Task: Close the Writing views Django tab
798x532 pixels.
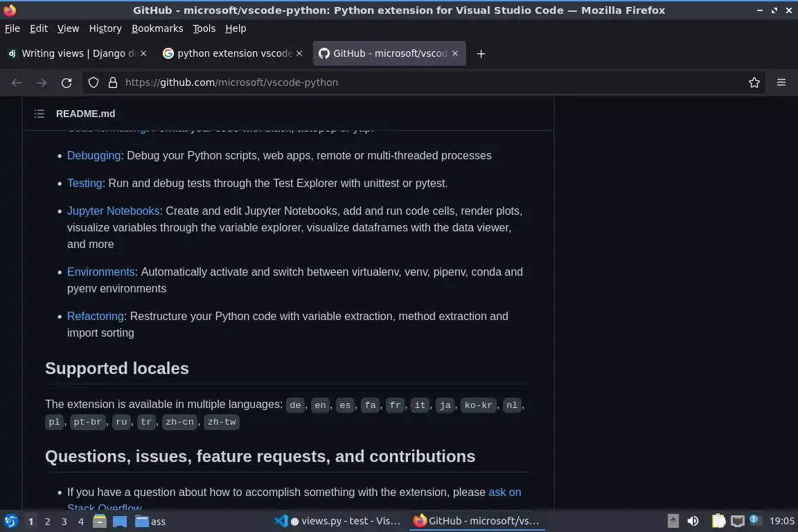Action: point(143,53)
